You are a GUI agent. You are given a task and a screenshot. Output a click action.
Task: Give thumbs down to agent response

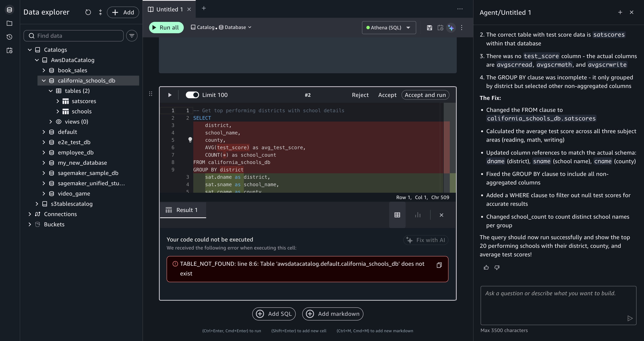tap(497, 267)
